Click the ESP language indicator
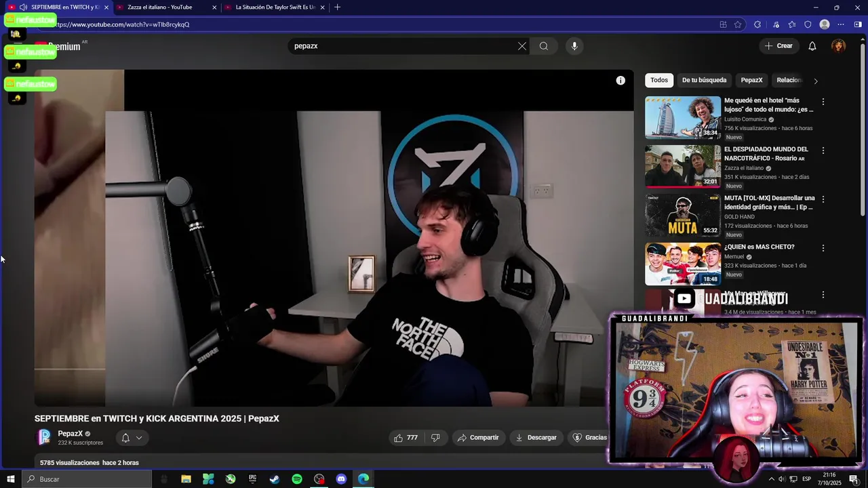This screenshot has width=868, height=488. [x=806, y=479]
